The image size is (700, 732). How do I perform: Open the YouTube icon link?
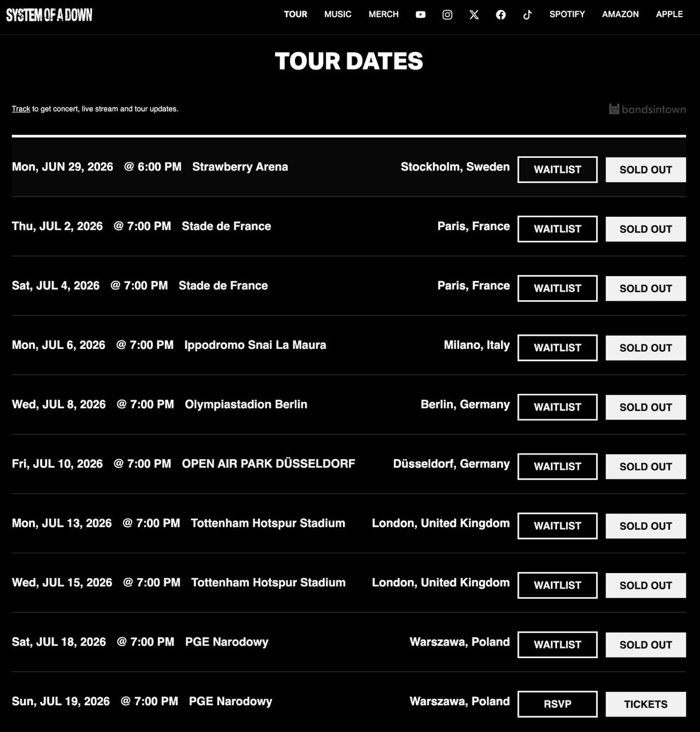pos(420,15)
